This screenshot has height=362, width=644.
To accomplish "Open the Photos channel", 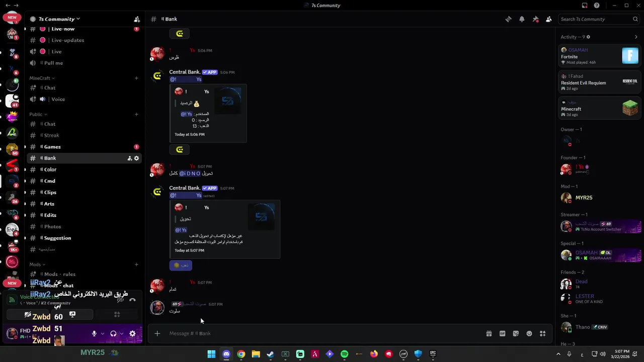I will click(84, 227).
